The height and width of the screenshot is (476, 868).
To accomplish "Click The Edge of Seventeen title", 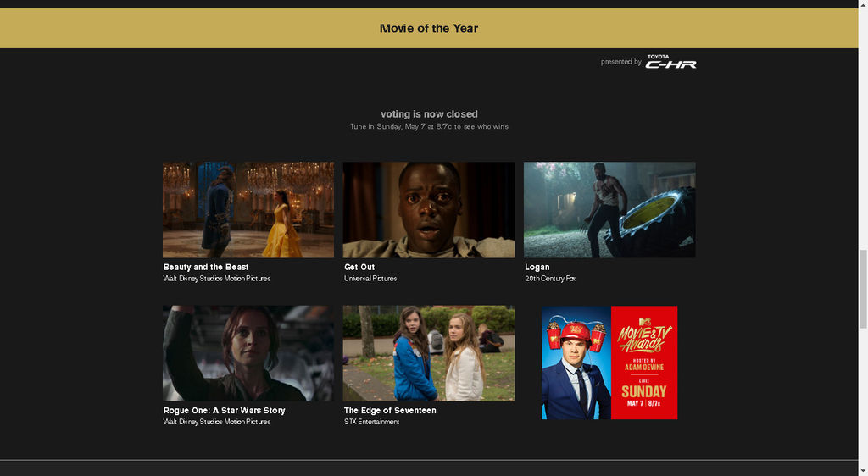I will (x=390, y=411).
